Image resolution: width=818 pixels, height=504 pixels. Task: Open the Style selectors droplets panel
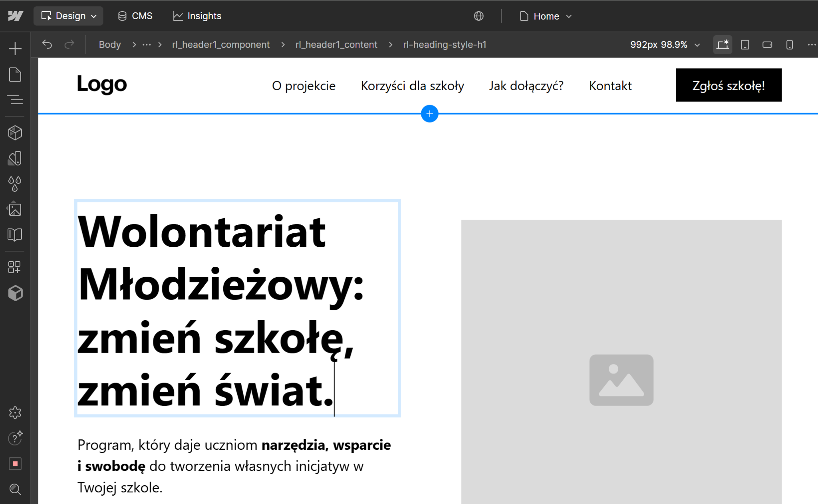(x=15, y=184)
